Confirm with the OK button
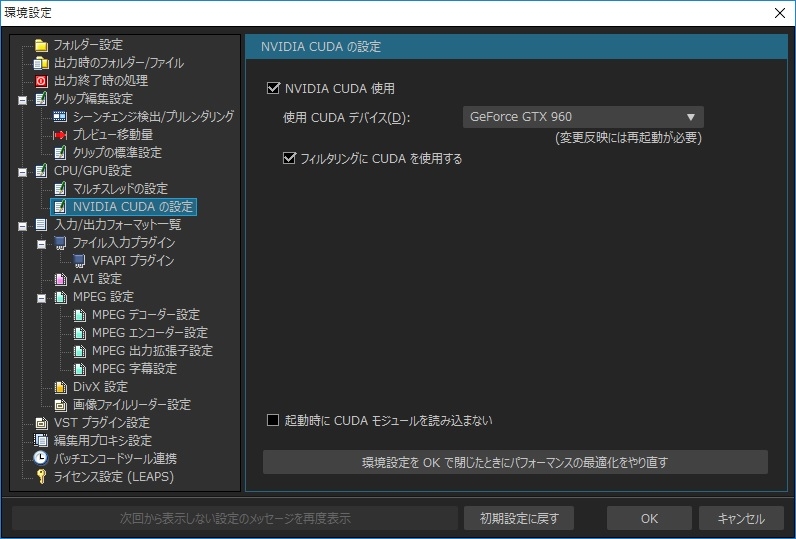This screenshot has height=539, width=796. point(649,518)
